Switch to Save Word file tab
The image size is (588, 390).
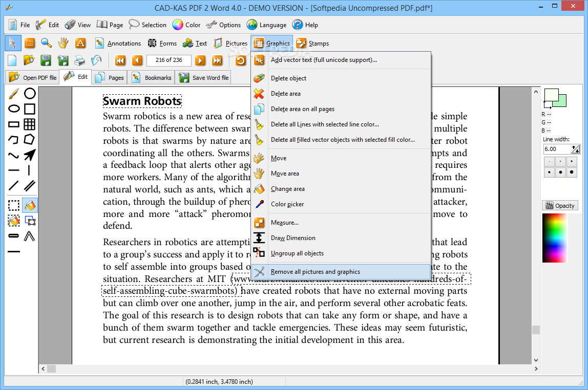[x=204, y=78]
